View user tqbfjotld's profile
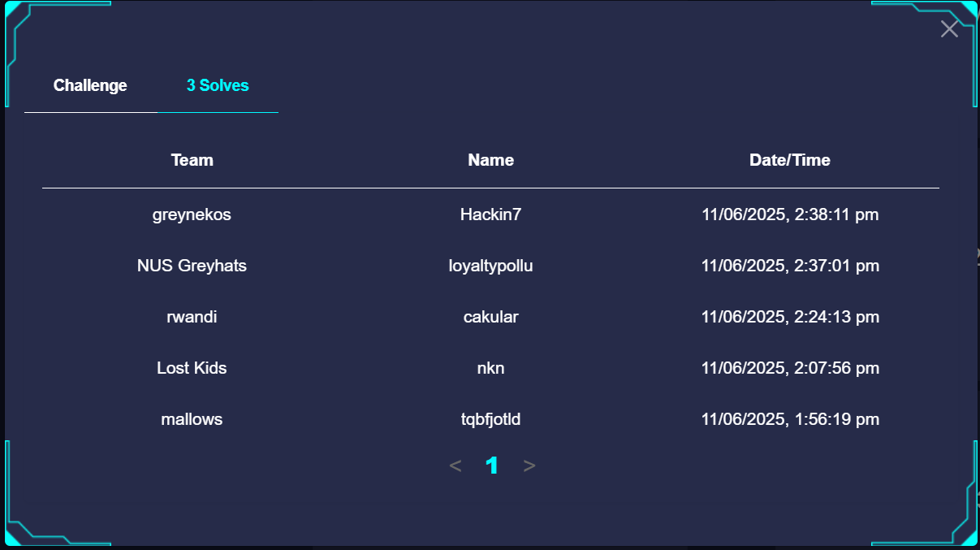The height and width of the screenshot is (550, 980). 491,419
